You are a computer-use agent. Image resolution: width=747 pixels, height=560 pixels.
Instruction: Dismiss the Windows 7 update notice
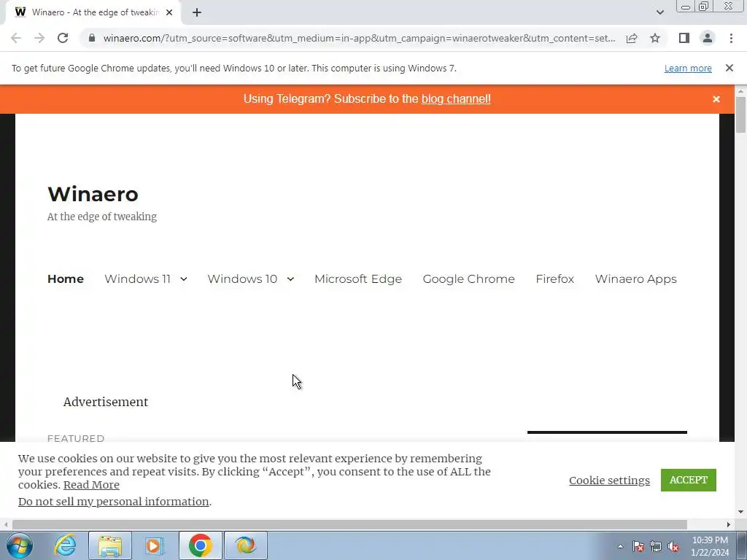(x=729, y=68)
